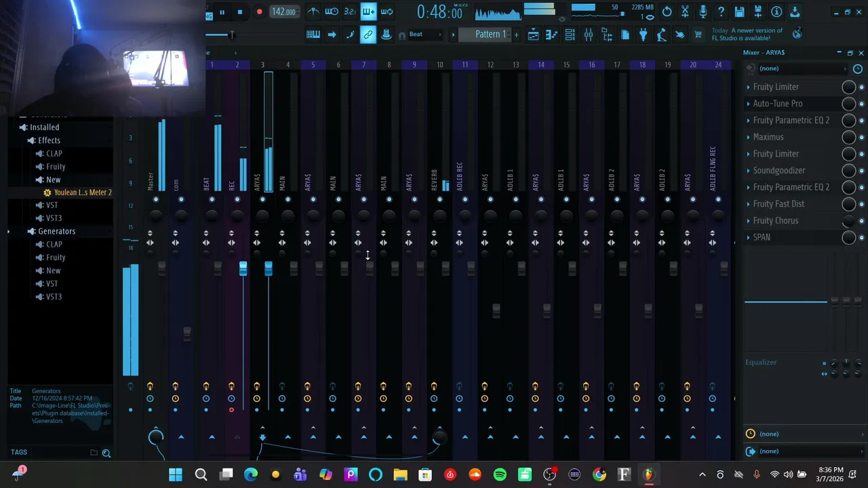Open the Playlist view from toolbar
Image resolution: width=868 pixels, height=488 pixels.
[x=534, y=35]
